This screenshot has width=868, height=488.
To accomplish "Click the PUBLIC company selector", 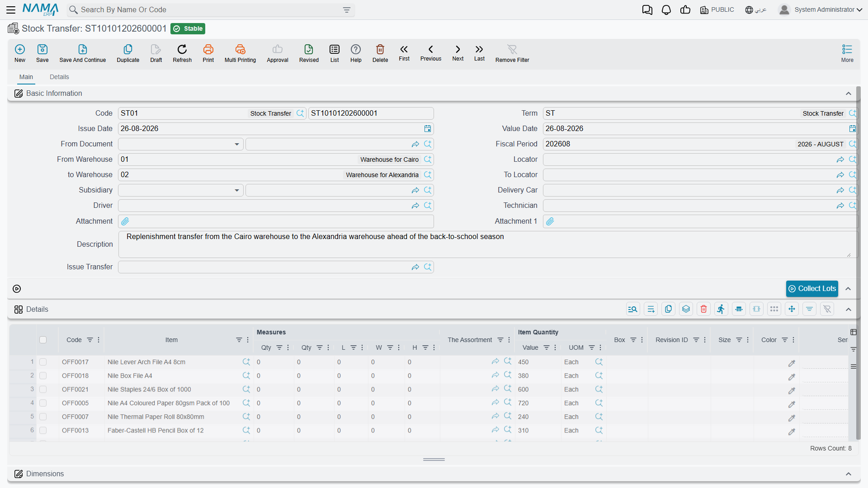I will point(717,10).
